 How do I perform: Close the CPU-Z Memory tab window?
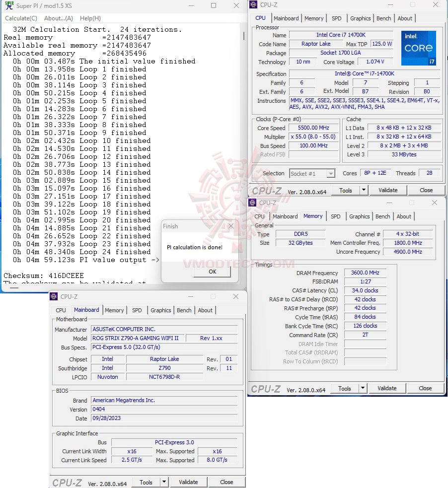pyautogui.click(x=435, y=203)
